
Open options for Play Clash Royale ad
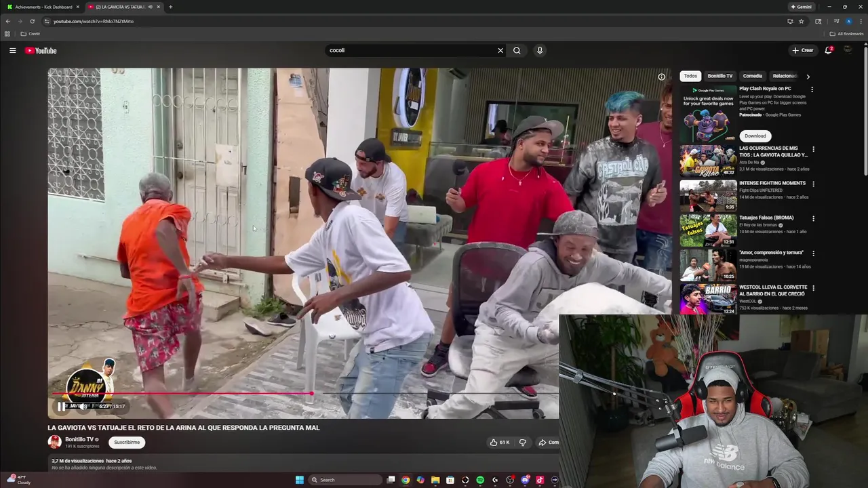click(812, 89)
